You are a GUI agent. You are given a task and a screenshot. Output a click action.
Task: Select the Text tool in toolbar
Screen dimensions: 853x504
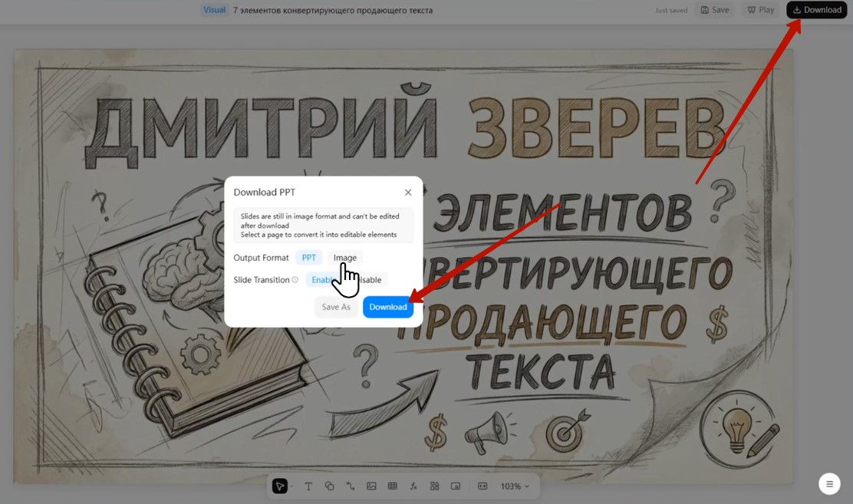pyautogui.click(x=308, y=486)
